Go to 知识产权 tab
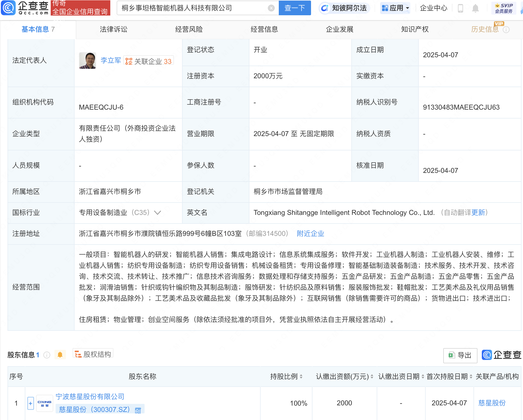 [x=415, y=29]
